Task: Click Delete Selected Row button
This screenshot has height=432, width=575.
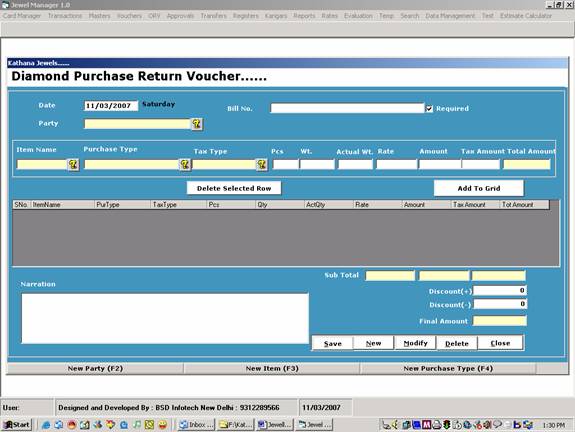Action: point(234,188)
